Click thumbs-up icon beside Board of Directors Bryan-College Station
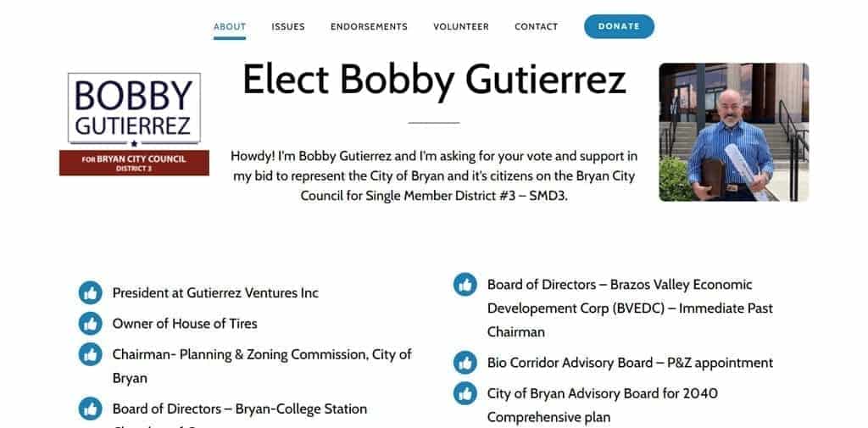Viewport: 868px width, 428px height. [90, 409]
